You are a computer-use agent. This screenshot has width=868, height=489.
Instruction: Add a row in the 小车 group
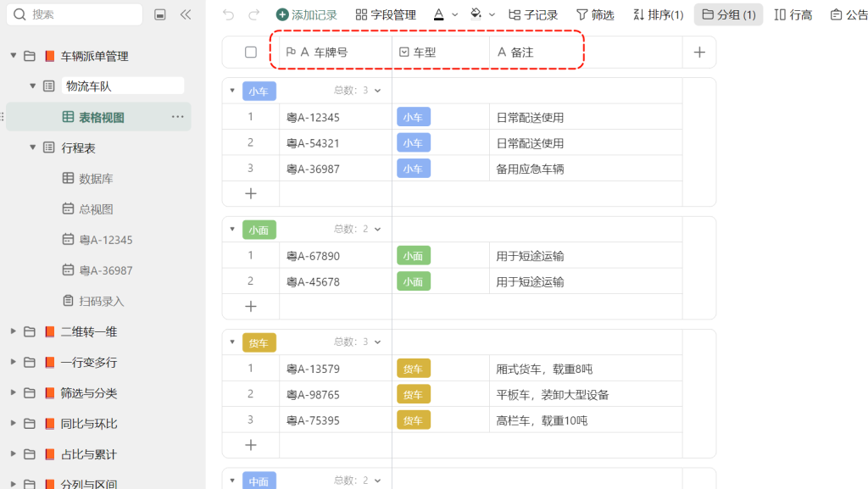click(x=251, y=193)
